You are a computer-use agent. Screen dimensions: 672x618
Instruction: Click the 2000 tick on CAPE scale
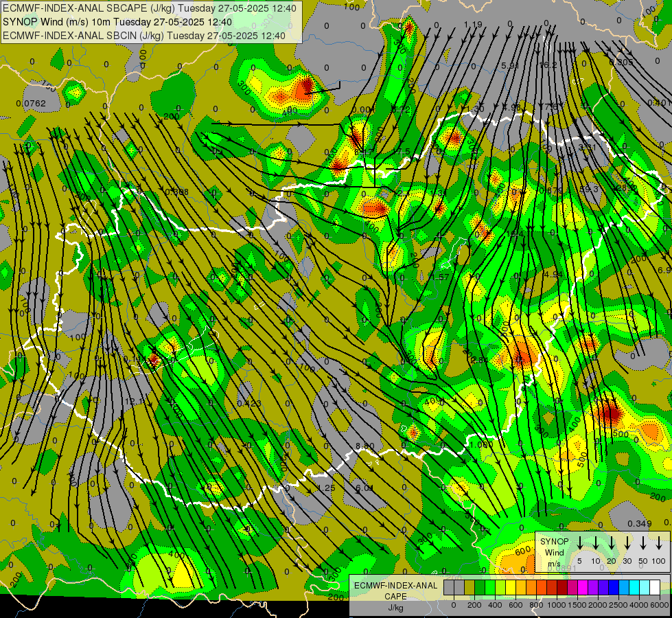[598, 605]
